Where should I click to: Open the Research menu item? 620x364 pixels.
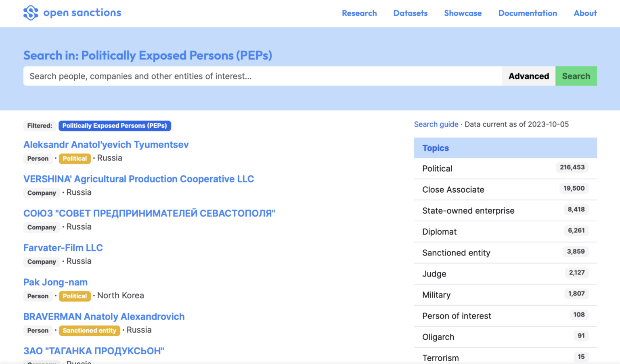[x=359, y=13]
